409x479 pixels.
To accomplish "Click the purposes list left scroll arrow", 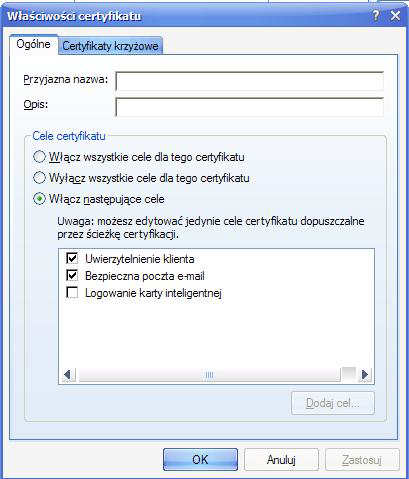I will click(68, 375).
